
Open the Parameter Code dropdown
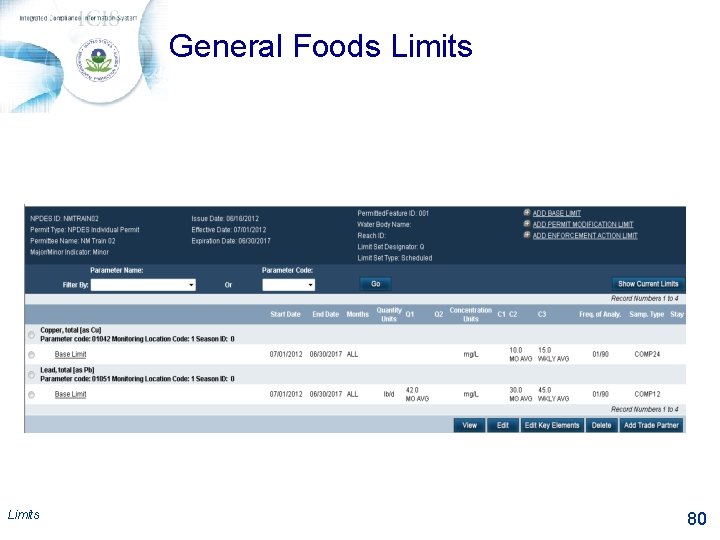pos(288,285)
